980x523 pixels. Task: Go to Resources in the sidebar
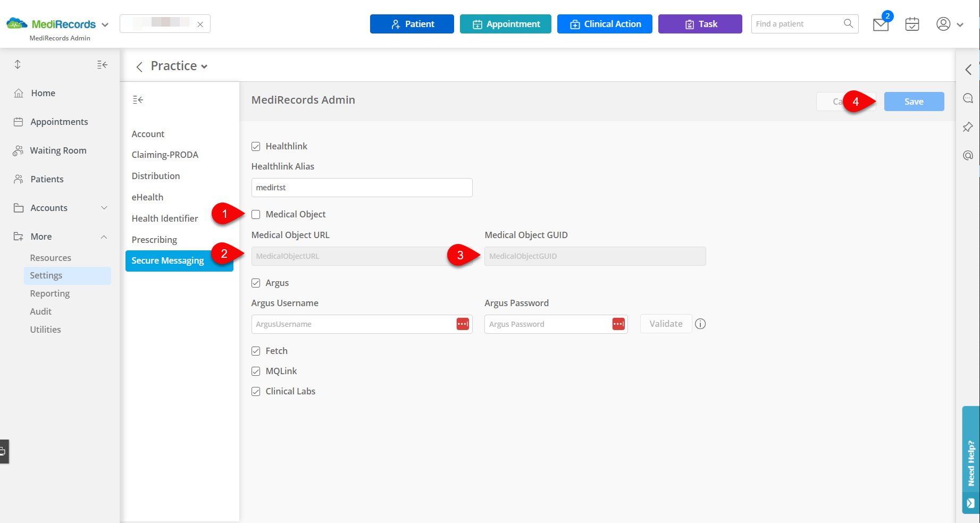pos(51,258)
